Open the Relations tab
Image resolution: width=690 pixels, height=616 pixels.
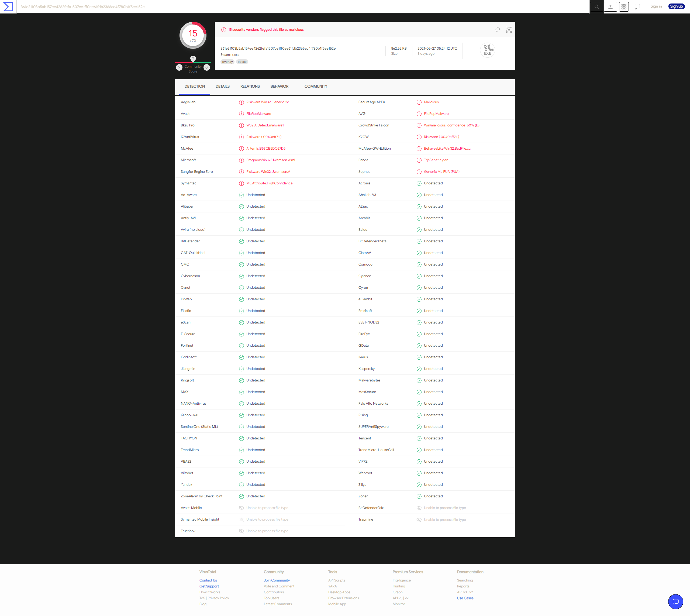(250, 86)
